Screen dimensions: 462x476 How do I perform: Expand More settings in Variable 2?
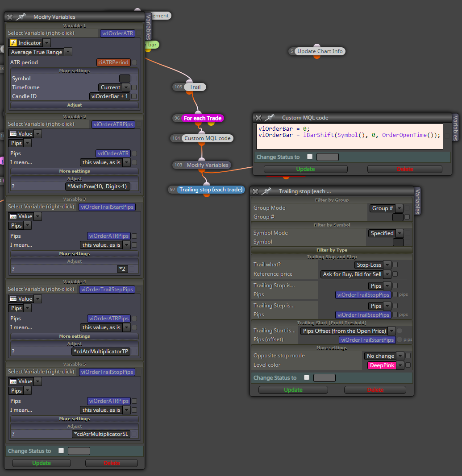coord(75,171)
